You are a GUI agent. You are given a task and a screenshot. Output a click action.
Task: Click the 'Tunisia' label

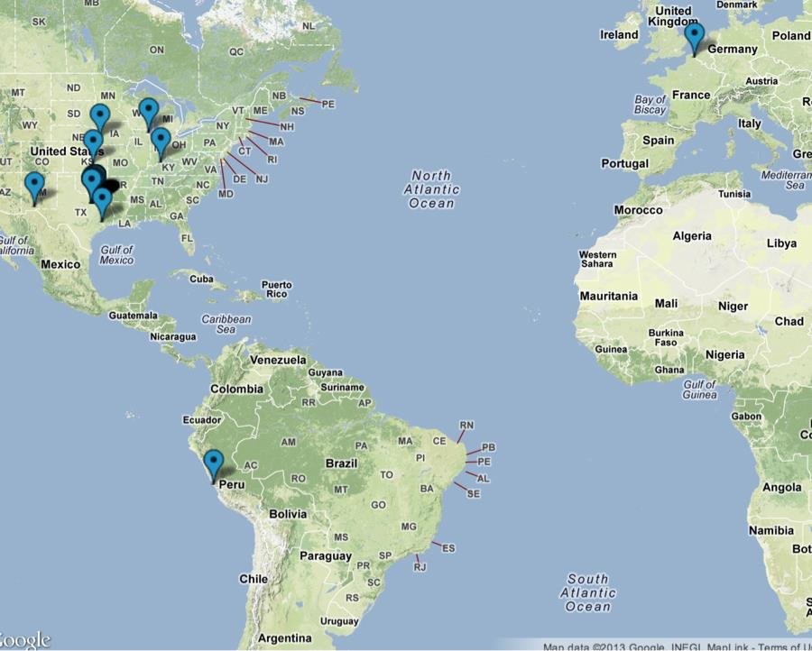coord(734,194)
